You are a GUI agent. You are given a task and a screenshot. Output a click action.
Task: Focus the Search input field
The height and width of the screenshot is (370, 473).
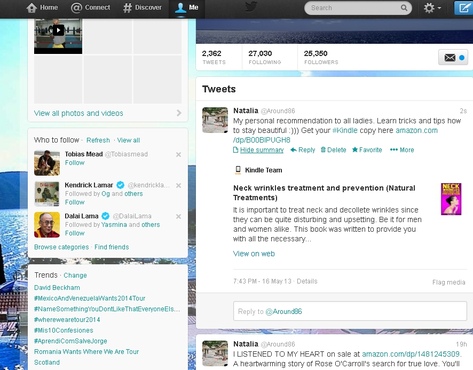[353, 8]
